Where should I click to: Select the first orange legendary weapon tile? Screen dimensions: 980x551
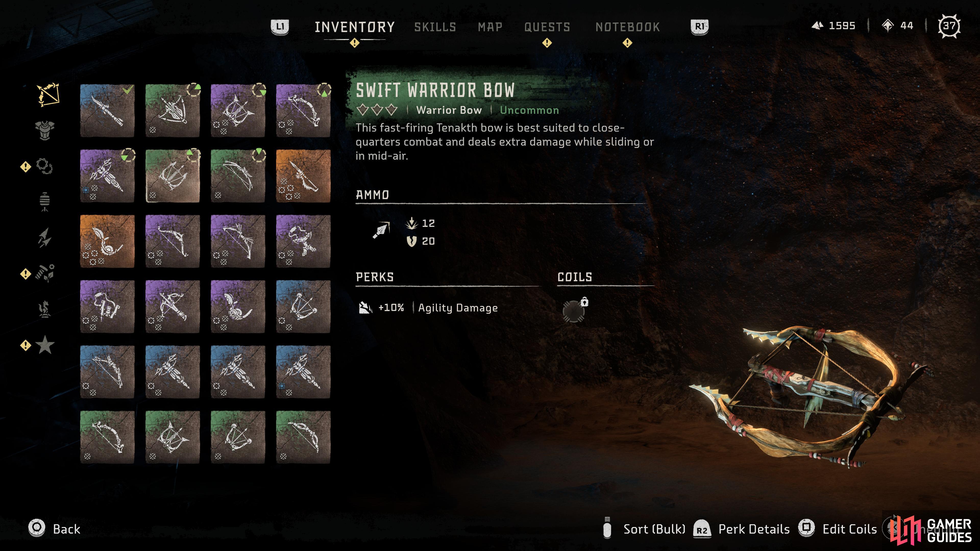303,176
